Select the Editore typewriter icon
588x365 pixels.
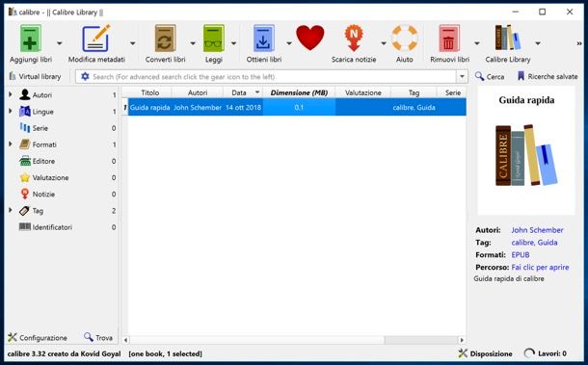pyautogui.click(x=25, y=161)
